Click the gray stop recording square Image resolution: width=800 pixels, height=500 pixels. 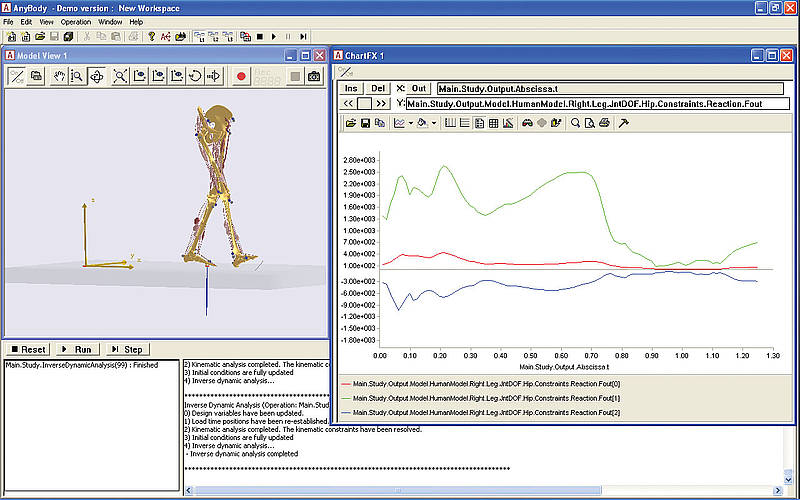[x=295, y=77]
